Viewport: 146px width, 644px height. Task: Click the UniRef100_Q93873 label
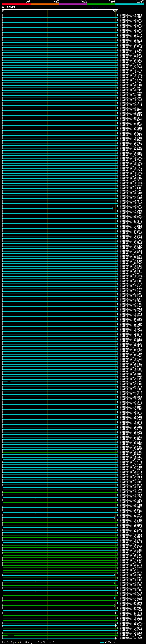(x=131, y=334)
